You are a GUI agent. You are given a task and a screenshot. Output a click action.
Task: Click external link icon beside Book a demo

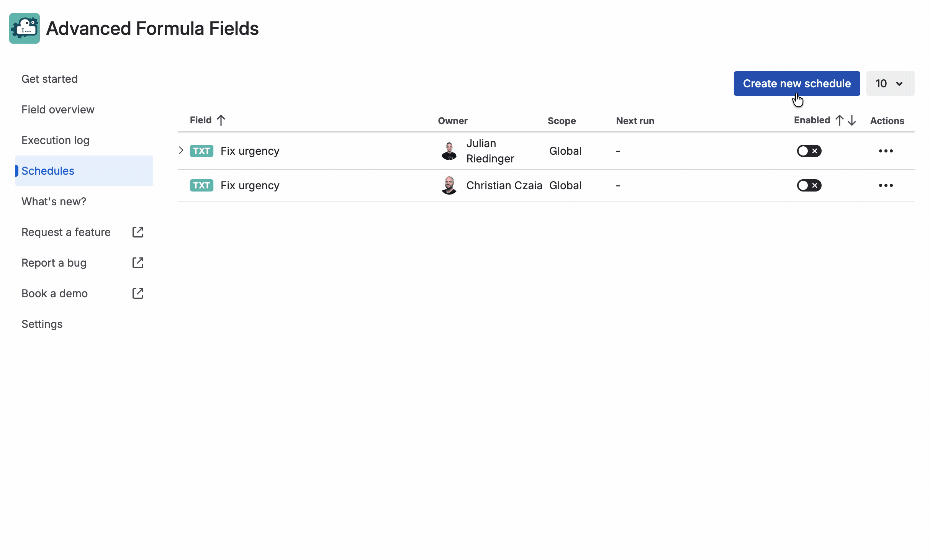point(138,293)
